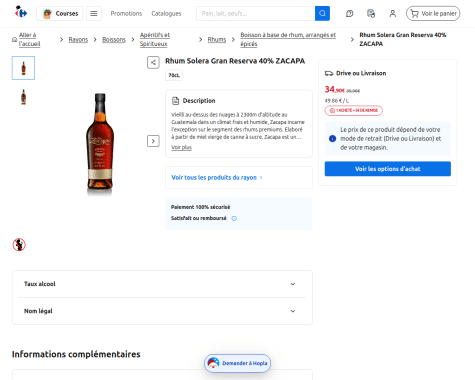Click the share icon

(x=153, y=62)
